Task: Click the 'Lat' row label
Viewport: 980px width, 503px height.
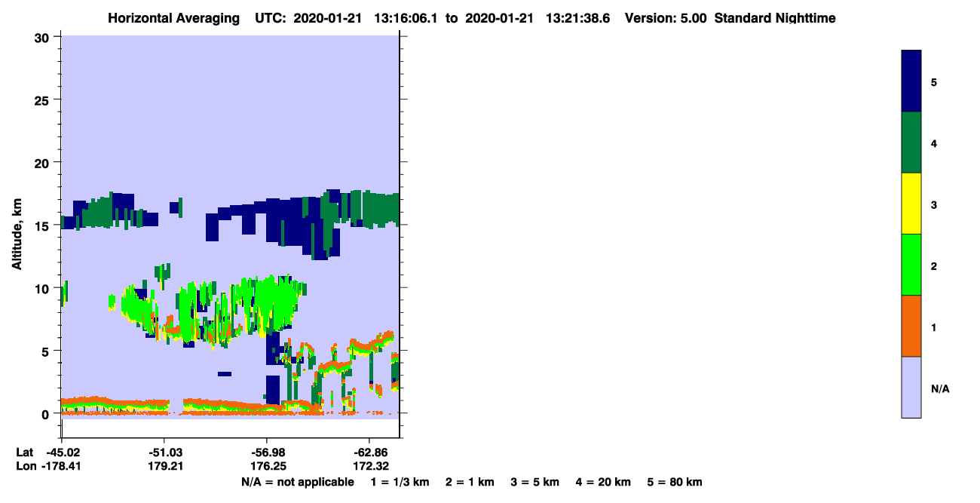Action: tap(25, 452)
